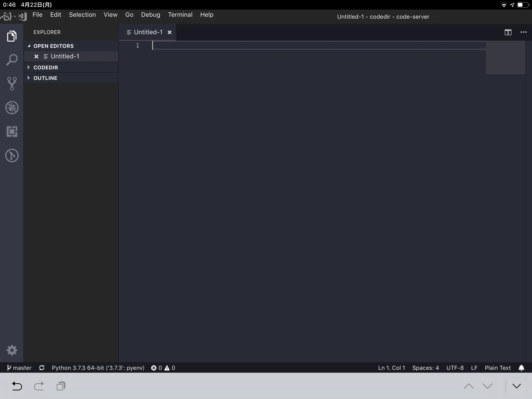This screenshot has width=532, height=399.
Task: Expand the CODEDIR folder section
Action: (46, 68)
